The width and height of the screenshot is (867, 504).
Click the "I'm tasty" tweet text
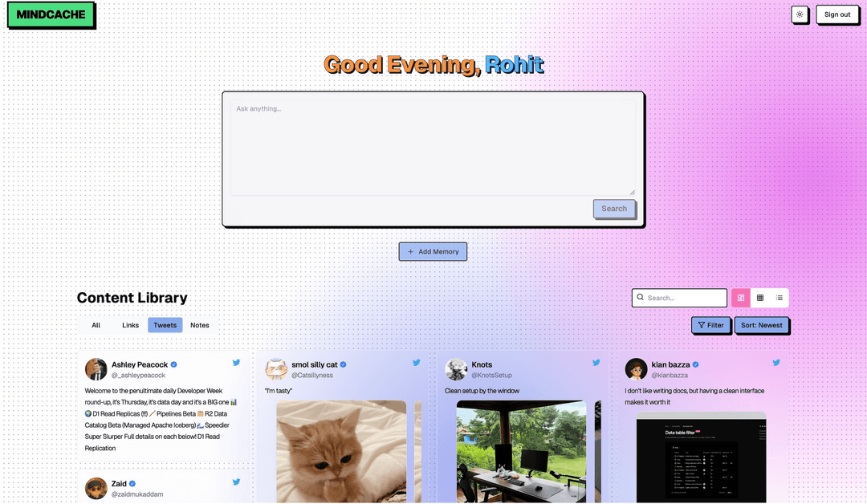(279, 391)
